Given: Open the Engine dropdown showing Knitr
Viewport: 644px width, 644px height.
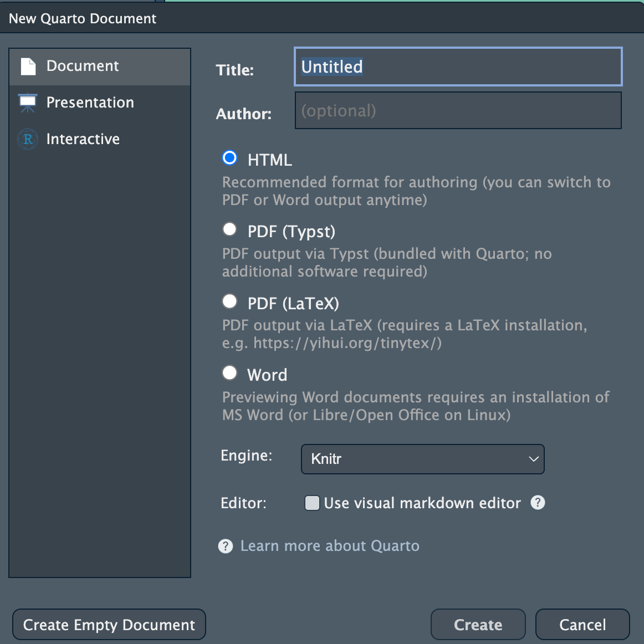Looking at the screenshot, I should pos(423,459).
